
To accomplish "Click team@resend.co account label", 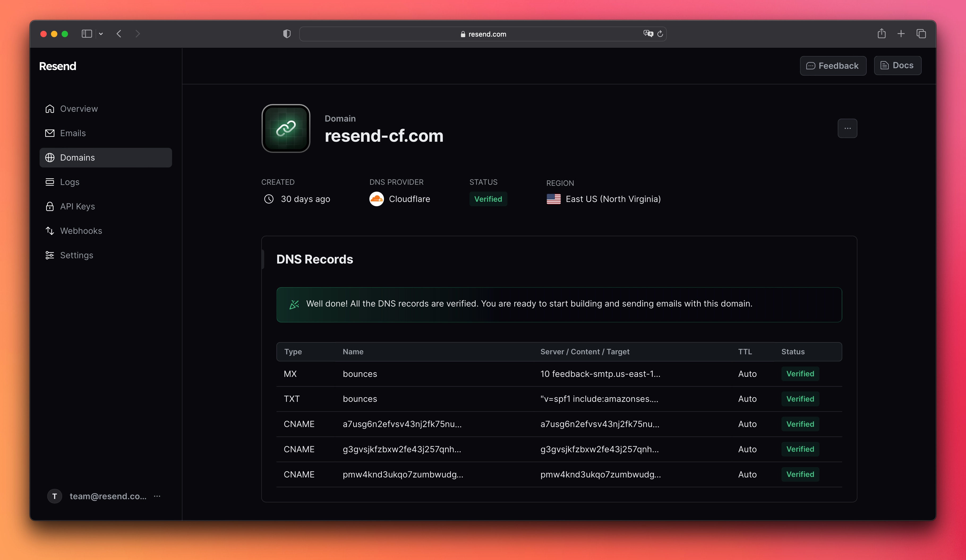I will [x=108, y=496].
